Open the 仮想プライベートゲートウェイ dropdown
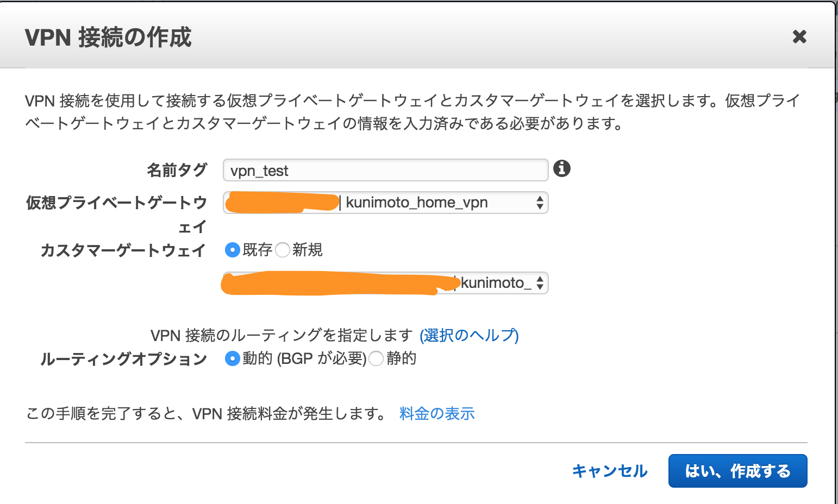This screenshot has height=504, width=838. click(385, 203)
